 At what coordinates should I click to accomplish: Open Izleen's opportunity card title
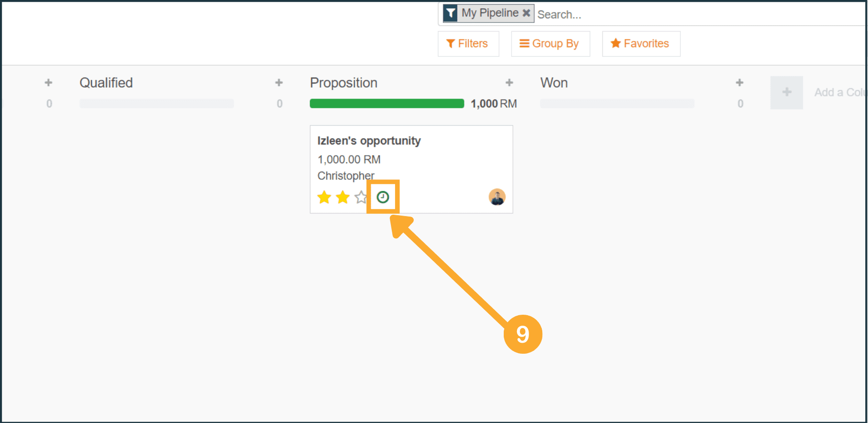[369, 141]
